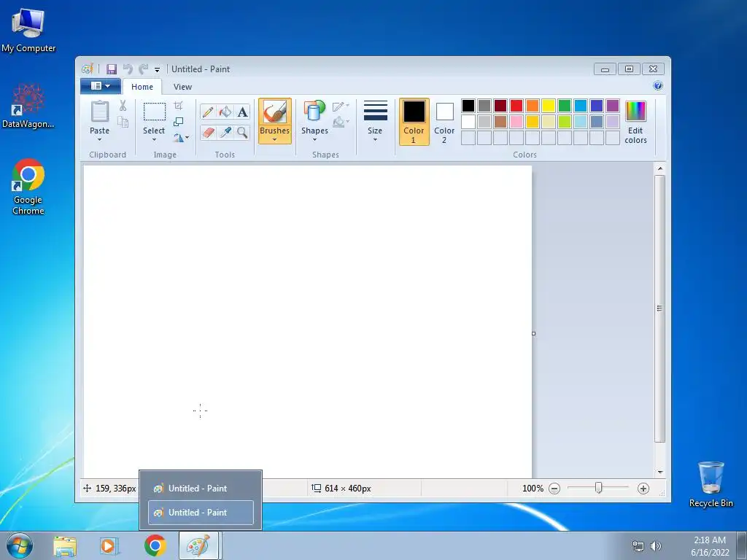The height and width of the screenshot is (560, 747).
Task: Expand the Brushes dropdown arrow
Action: [275, 140]
